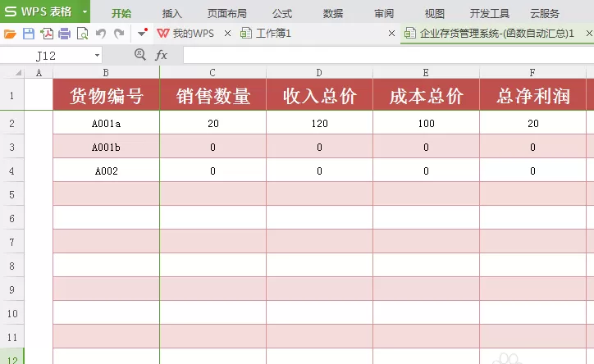Select the 0 in row 4 总净利润 column

(x=532, y=171)
